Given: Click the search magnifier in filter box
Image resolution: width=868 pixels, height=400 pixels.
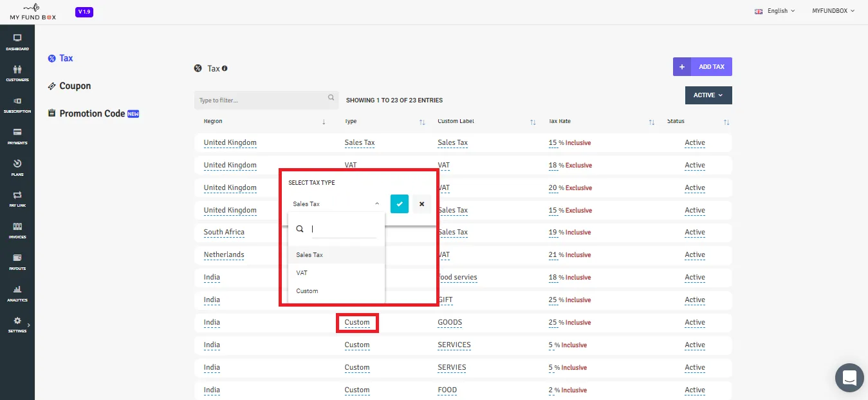Looking at the screenshot, I should pos(331,98).
